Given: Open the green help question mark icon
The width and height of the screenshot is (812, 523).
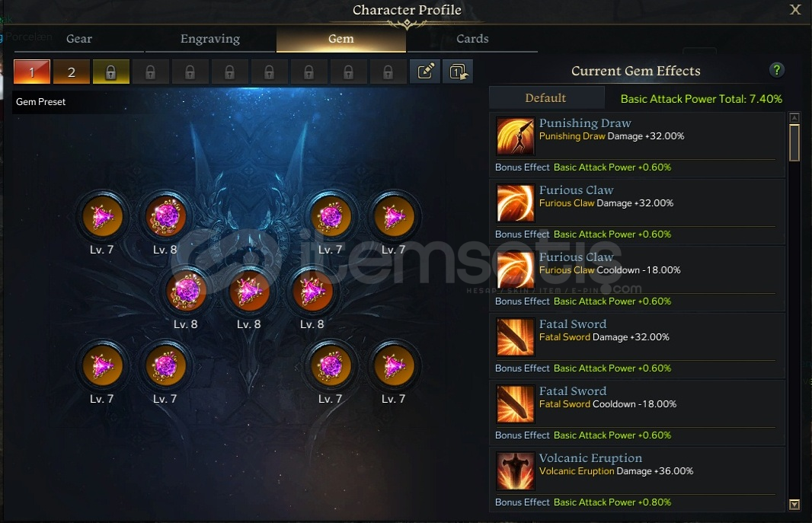Looking at the screenshot, I should click(776, 70).
